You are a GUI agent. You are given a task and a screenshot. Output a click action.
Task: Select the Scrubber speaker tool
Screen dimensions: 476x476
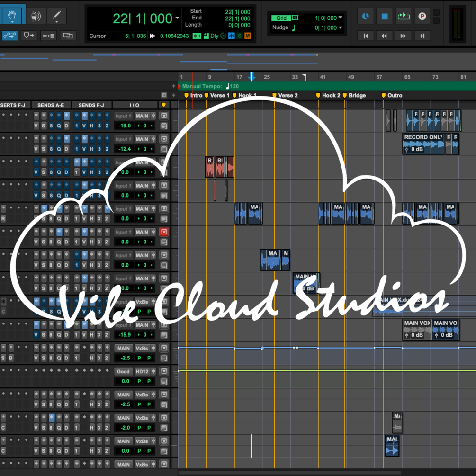[36, 16]
